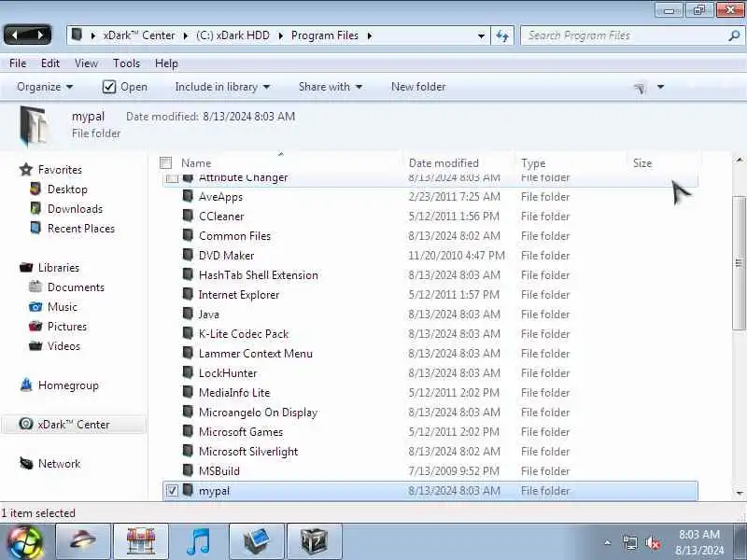747x560 pixels.
Task: Click the folder icon next to MSBuild
Action: click(x=189, y=470)
